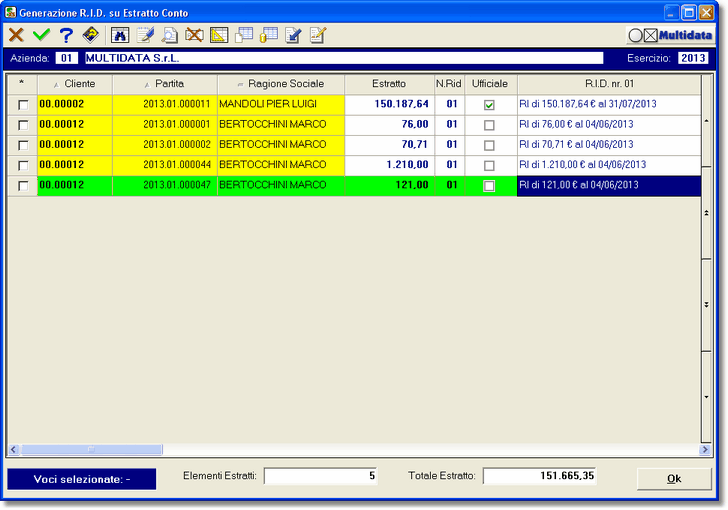Click the vertical scrollbar double down arrow
The width and height of the screenshot is (728, 510).
click(x=706, y=305)
